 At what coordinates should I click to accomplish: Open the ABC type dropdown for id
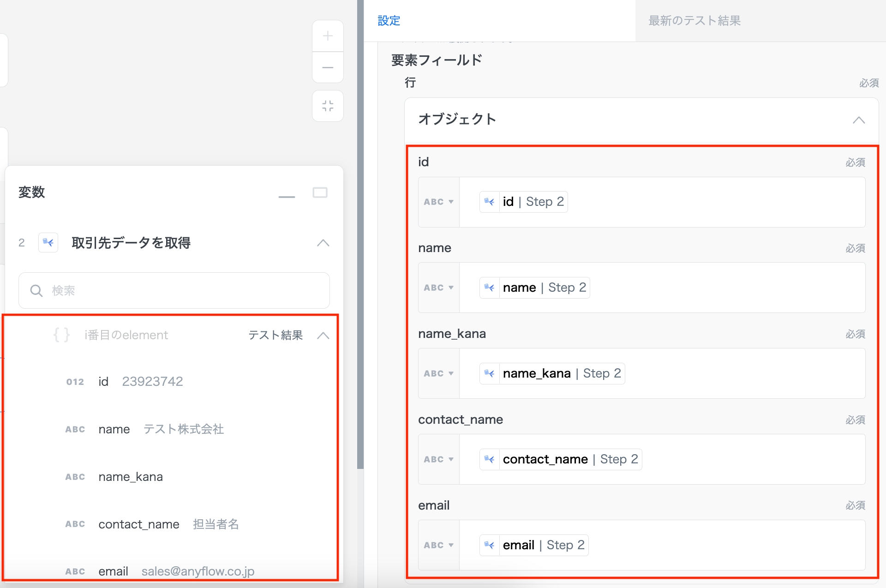point(438,202)
